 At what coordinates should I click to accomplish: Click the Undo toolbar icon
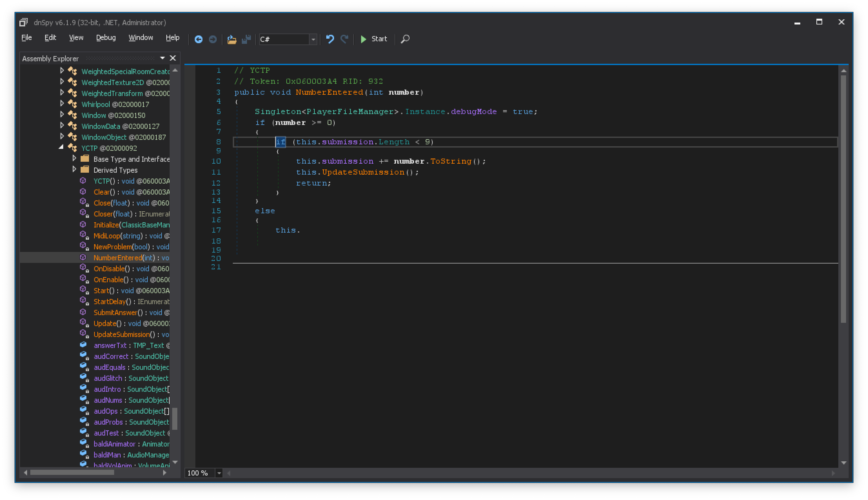pos(330,39)
